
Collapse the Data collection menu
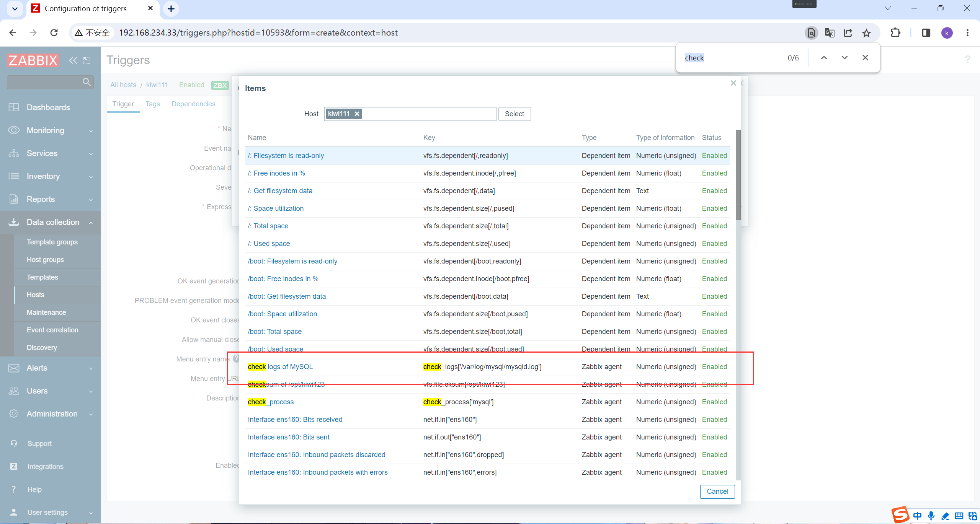point(50,222)
